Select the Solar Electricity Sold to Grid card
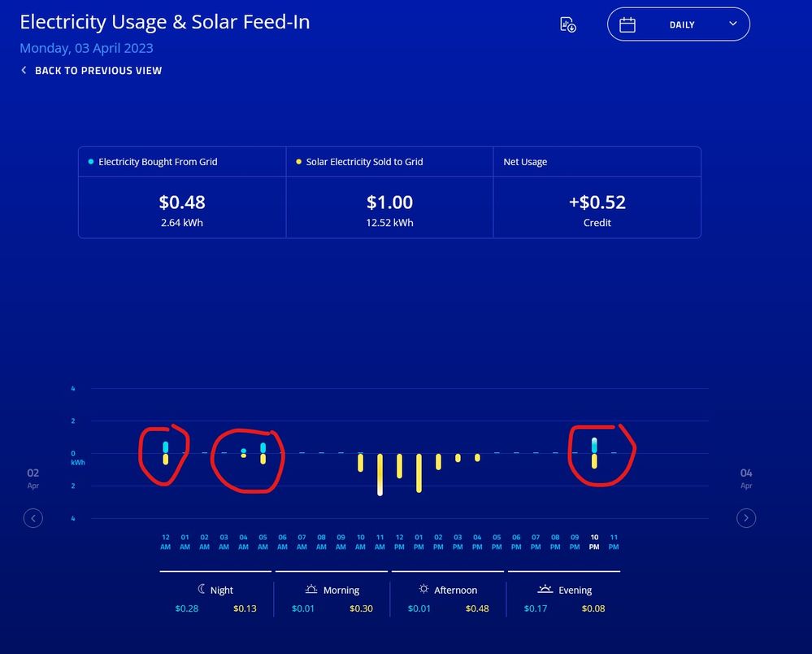Image resolution: width=812 pixels, height=654 pixels. click(389, 192)
